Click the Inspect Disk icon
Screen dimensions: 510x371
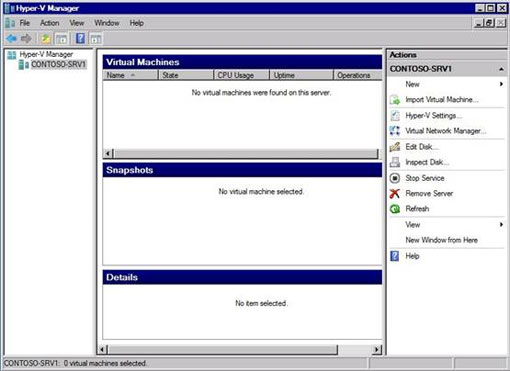tap(395, 162)
